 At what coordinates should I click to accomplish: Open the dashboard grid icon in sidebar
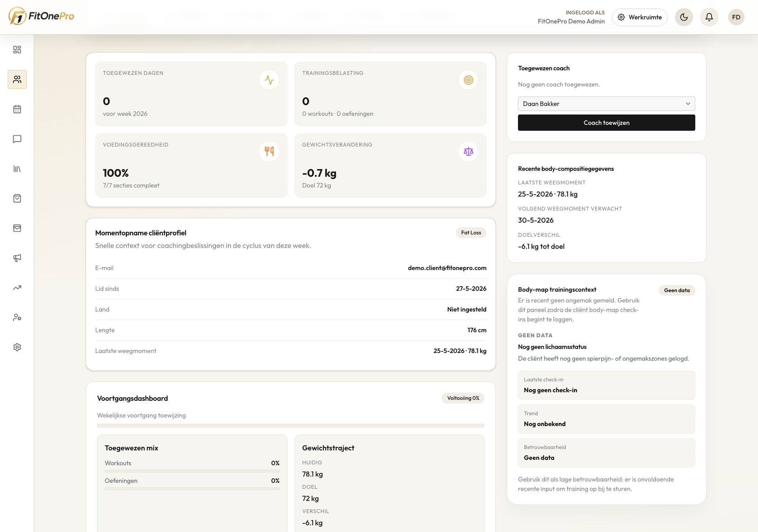(x=17, y=50)
